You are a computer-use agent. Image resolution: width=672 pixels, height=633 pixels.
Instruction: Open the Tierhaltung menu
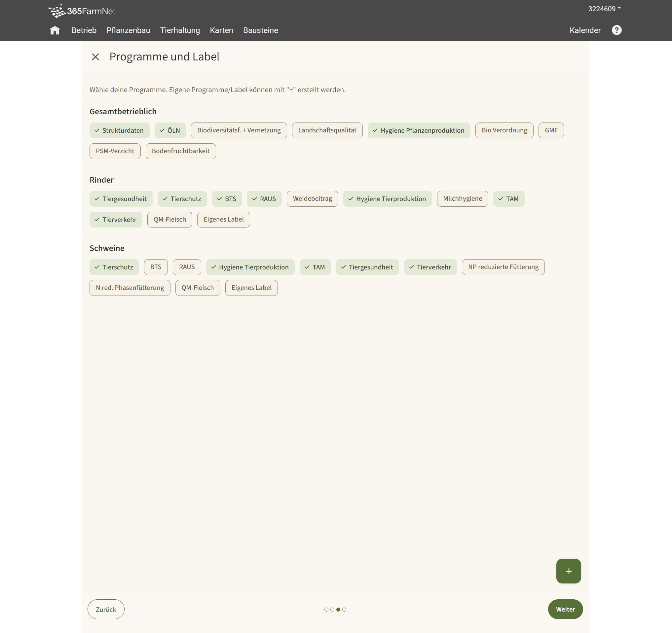(x=180, y=30)
